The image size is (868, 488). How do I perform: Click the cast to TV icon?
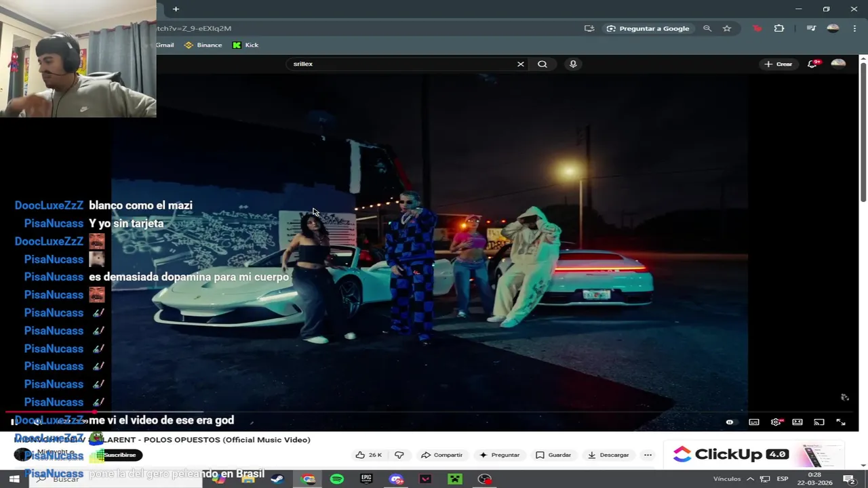[819, 422]
